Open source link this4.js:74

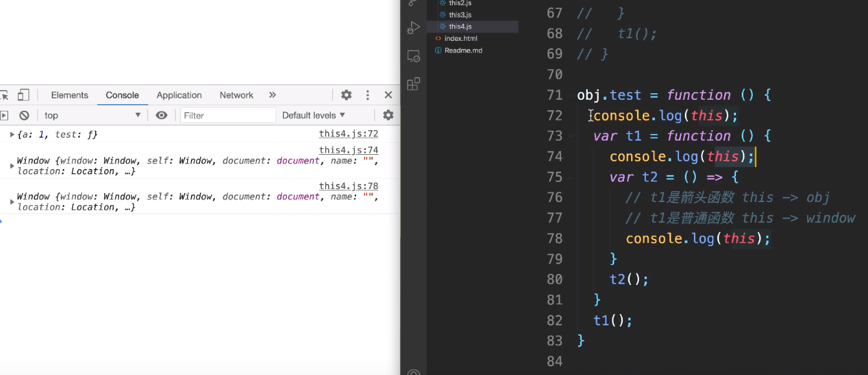pos(348,150)
